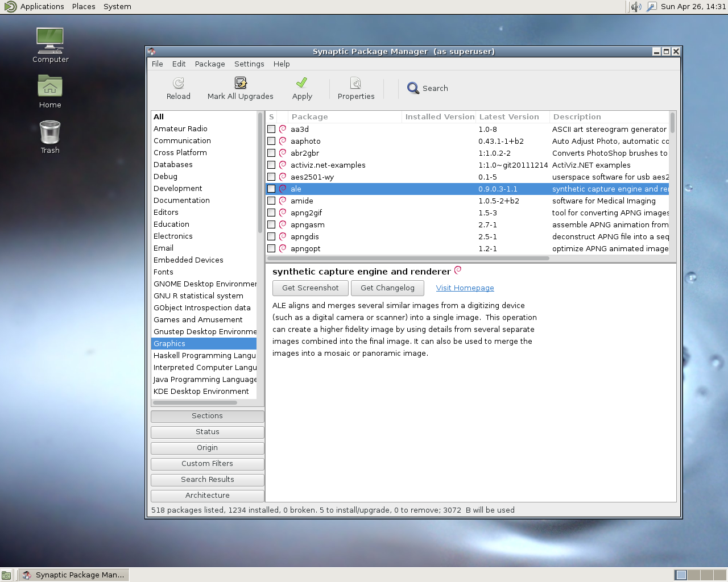Click the Synaptic window title icon
Image resolution: width=728 pixels, height=582 pixels.
pos(152,51)
